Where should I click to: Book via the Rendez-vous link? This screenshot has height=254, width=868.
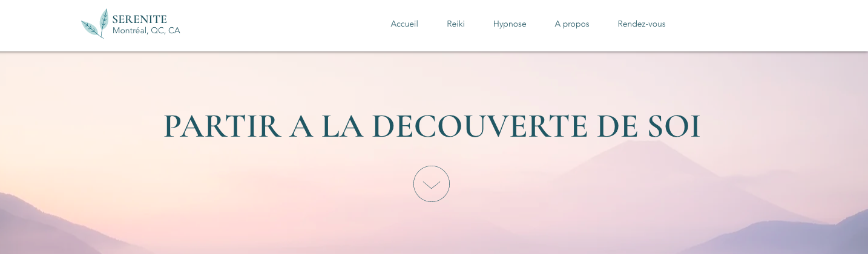[642, 24]
